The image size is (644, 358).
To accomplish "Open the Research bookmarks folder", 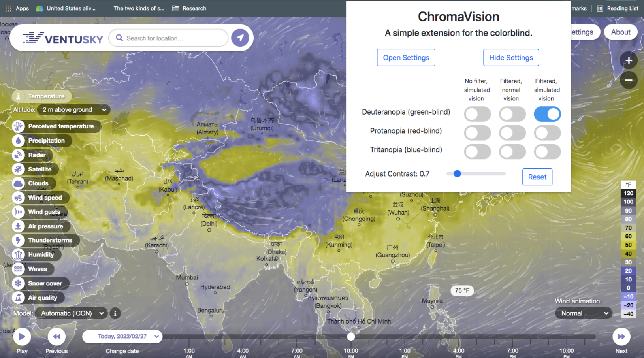I will 189,8.
